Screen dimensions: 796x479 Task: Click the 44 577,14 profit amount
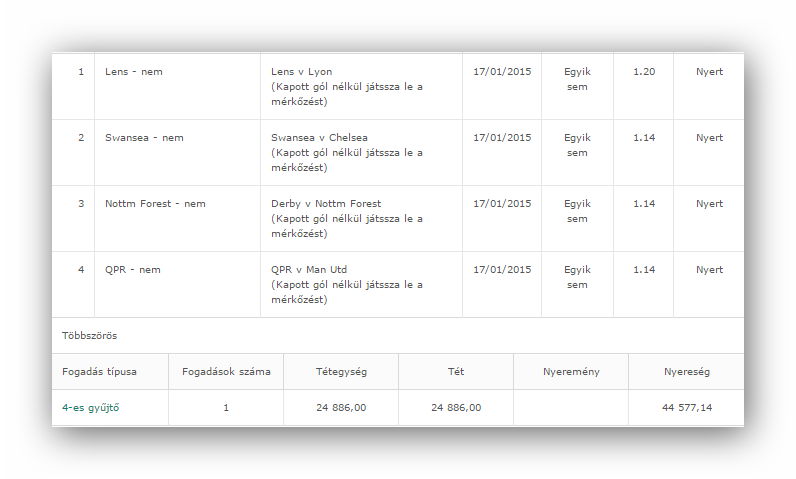tap(686, 408)
